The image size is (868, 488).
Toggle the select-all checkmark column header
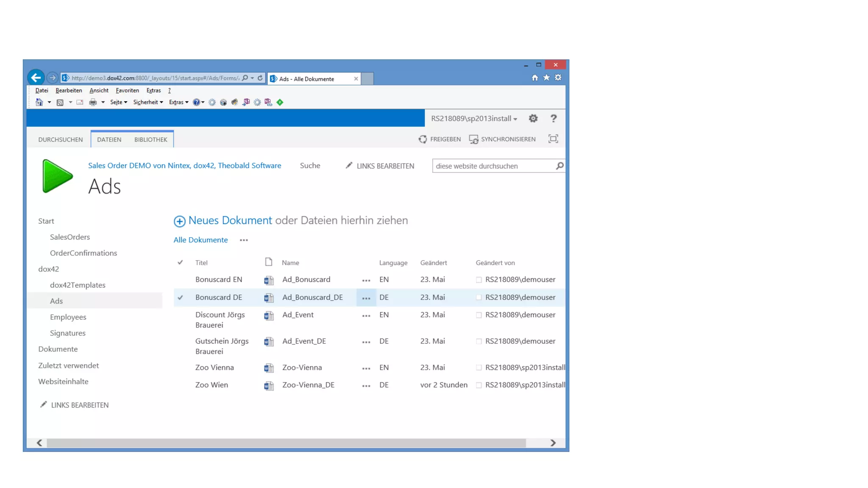click(x=180, y=263)
